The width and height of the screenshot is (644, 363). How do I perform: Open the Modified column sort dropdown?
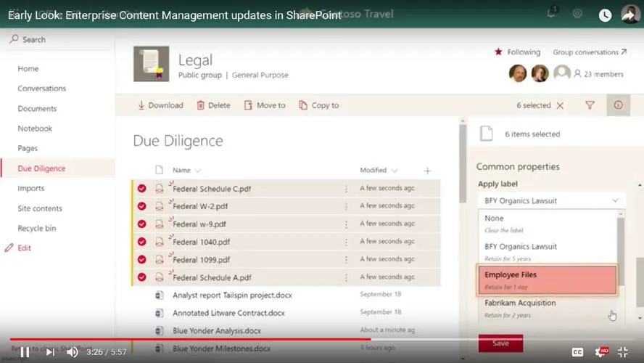coord(395,171)
